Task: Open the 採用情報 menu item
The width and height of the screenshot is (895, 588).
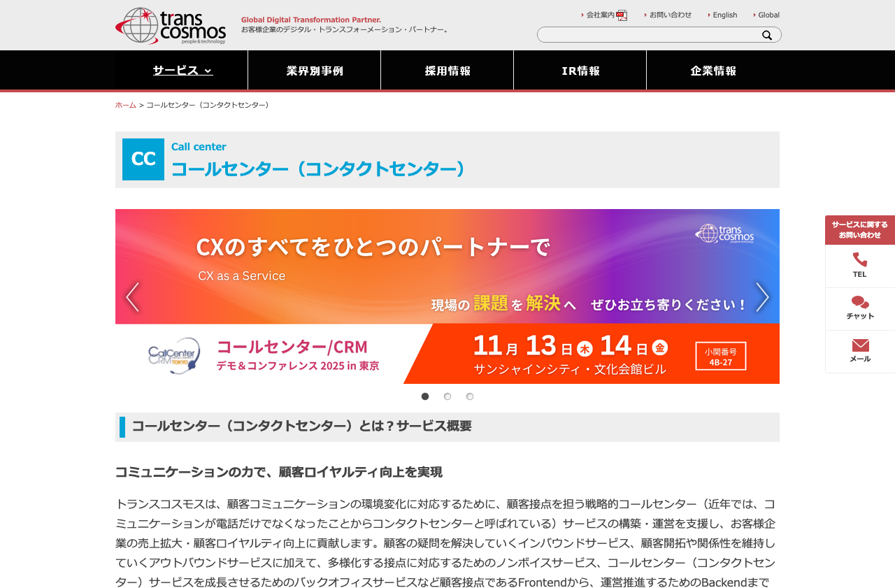Action: pos(447,71)
